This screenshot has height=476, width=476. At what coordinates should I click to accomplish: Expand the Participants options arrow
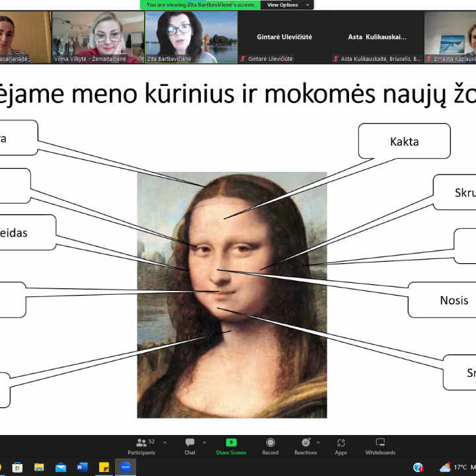(165, 443)
